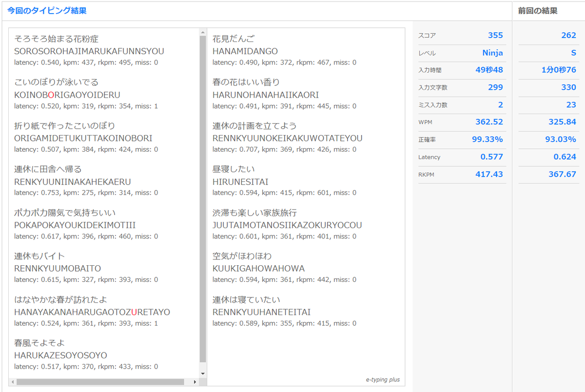585x392 pixels.
Task: Click romaji HANAMIDANGO
Action: (245, 51)
